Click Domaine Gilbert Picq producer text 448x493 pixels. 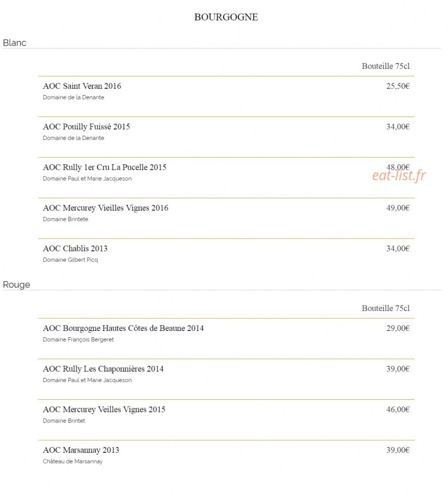70,260
